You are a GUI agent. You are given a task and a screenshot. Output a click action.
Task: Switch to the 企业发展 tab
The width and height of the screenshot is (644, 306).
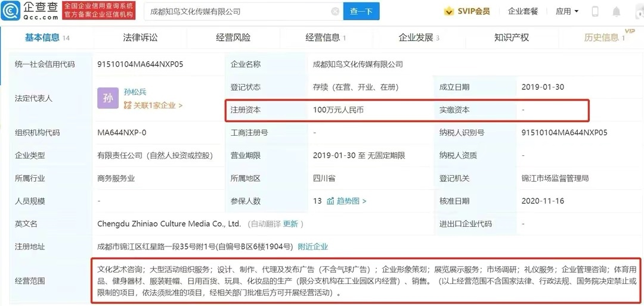point(419,38)
